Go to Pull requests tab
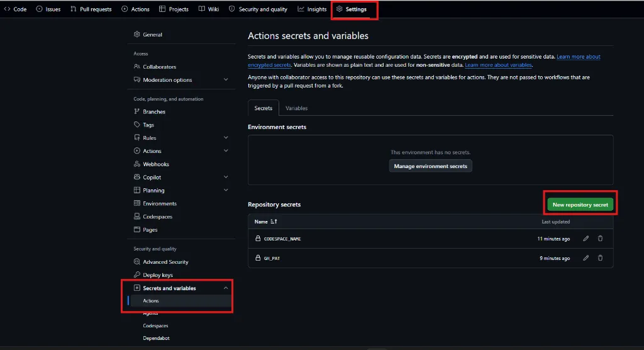644x350 pixels. click(91, 9)
